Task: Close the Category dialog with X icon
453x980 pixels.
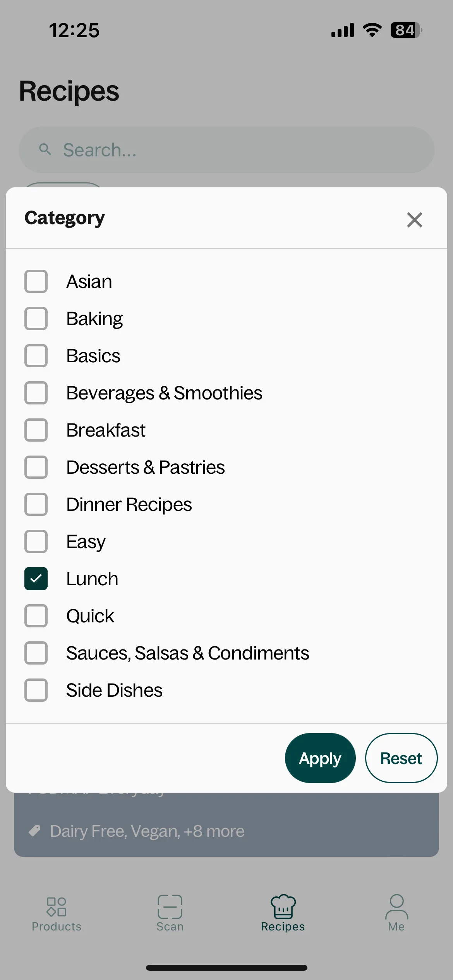Action: pos(414,220)
